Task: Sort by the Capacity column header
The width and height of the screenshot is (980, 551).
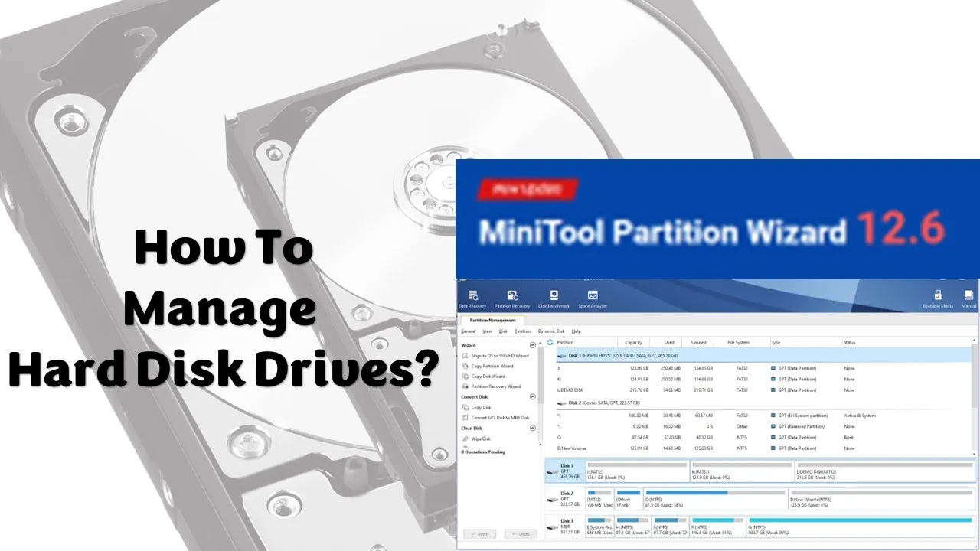Action: coord(634,342)
